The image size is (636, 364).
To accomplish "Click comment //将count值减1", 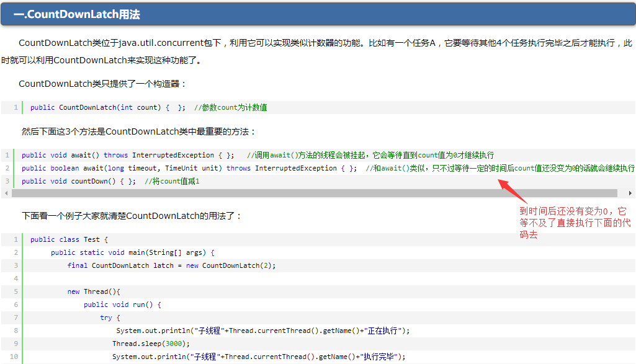I will coord(172,181).
